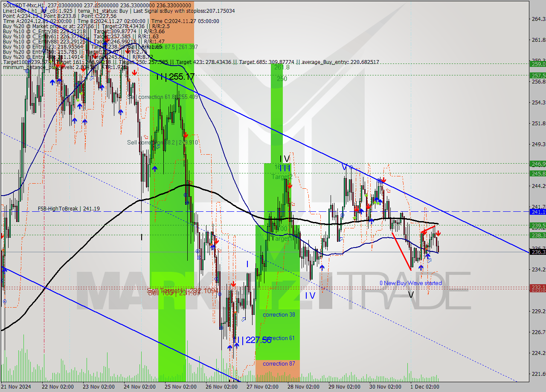
Task: Click the '23 Nov 02:00' time axis label
Action: tap(99, 387)
